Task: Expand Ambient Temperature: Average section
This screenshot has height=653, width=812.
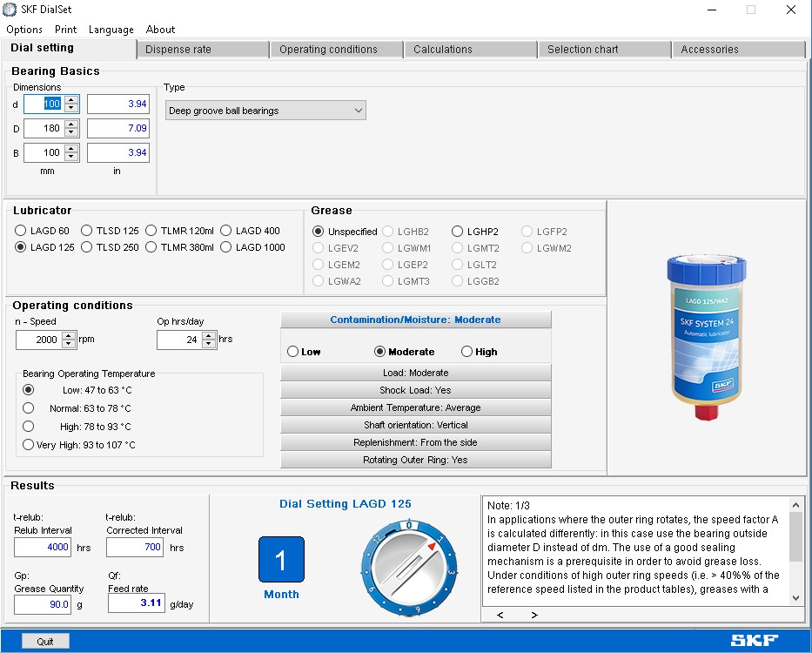Action: [x=416, y=407]
